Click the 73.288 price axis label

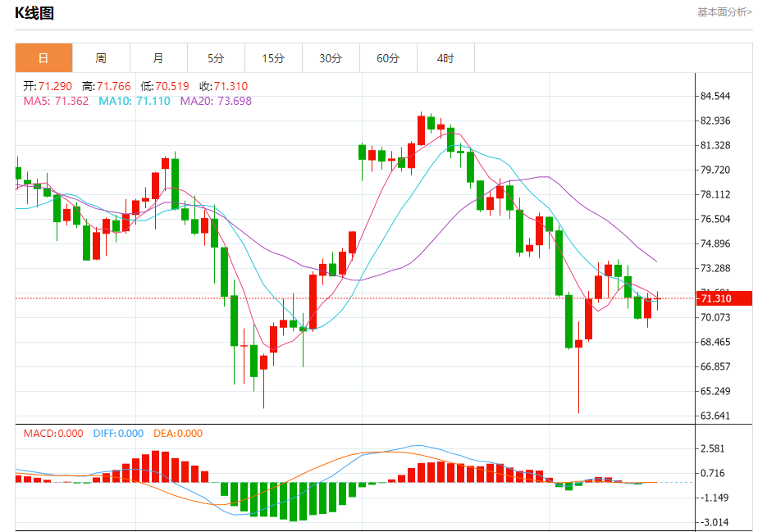click(x=715, y=268)
